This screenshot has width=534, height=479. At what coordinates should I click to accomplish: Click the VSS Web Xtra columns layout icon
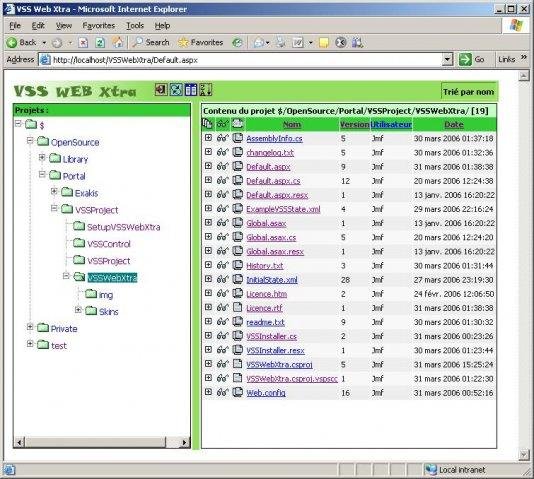[191, 90]
